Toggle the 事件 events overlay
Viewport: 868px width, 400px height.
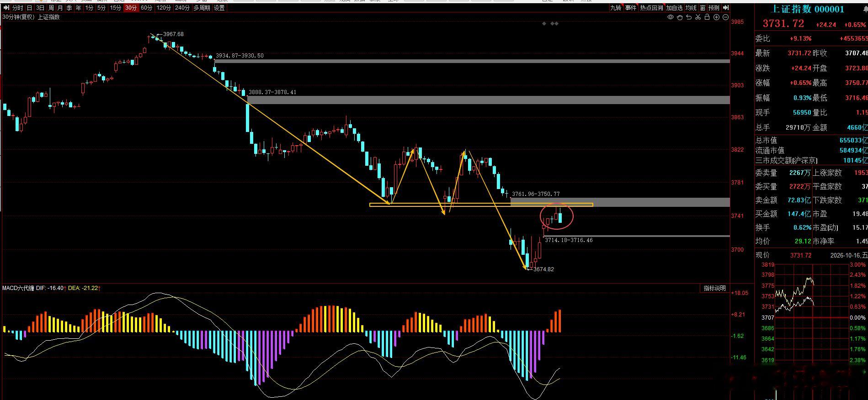pos(631,8)
